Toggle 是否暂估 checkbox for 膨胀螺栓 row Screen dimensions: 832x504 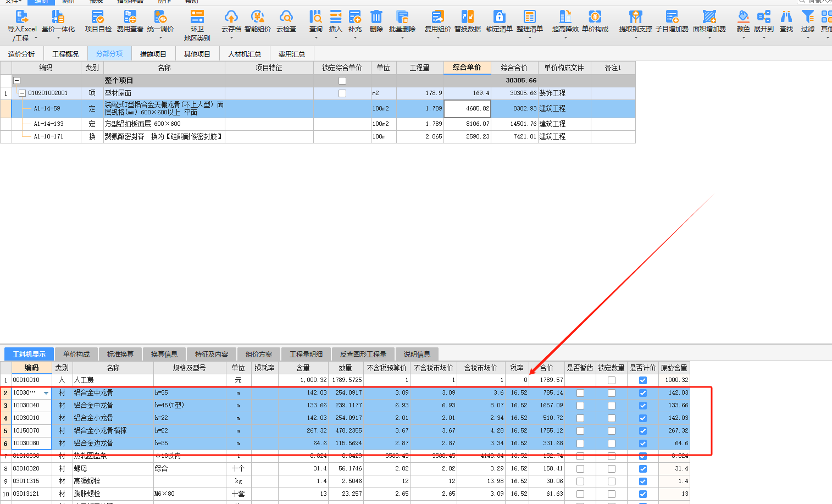coord(580,494)
